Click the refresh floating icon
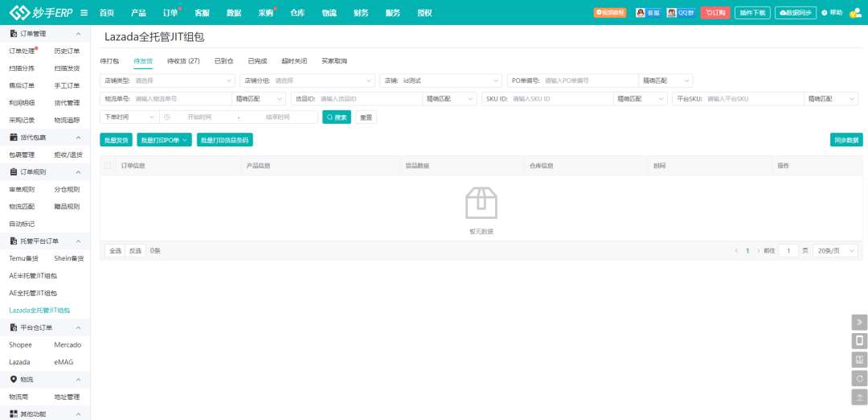This screenshot has width=868, height=420. (859, 378)
